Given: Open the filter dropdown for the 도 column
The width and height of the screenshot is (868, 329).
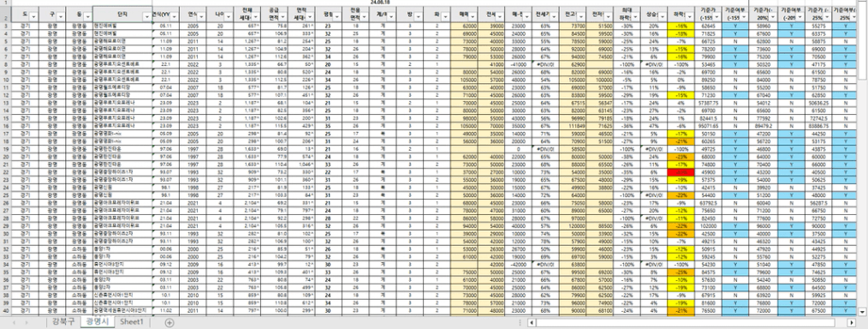Looking at the screenshot, I should pyautogui.click(x=34, y=16).
